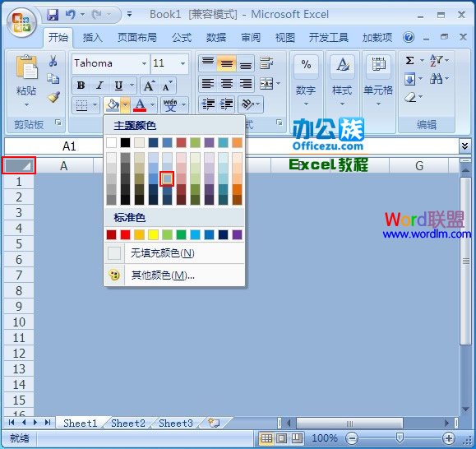Viewport: 476px width, 449px height.
Task: Toggle wrap text icon
Action: click(x=266, y=62)
